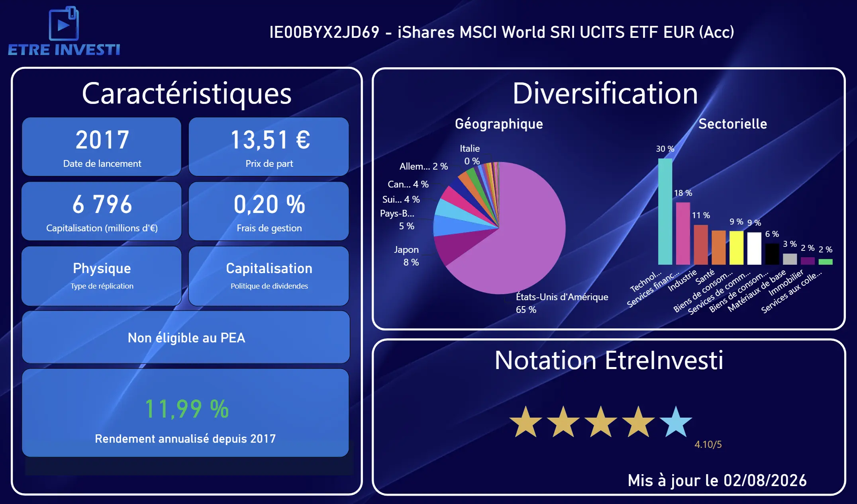This screenshot has width=857, height=504.
Task: Click the "Physique" replication value
Action: [x=102, y=269]
